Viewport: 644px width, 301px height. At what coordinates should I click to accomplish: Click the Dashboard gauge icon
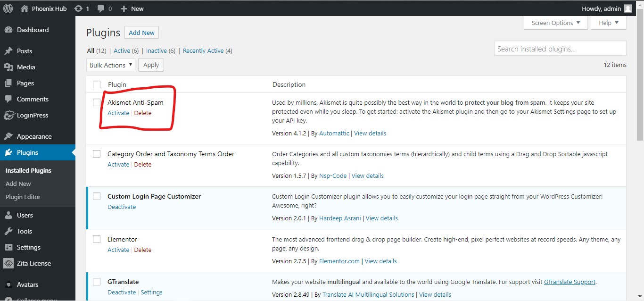(8, 30)
